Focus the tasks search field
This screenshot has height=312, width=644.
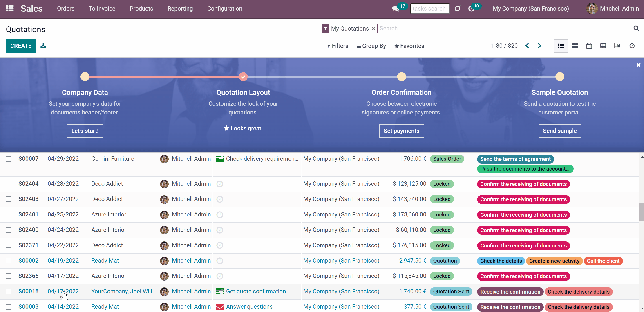(429, 9)
